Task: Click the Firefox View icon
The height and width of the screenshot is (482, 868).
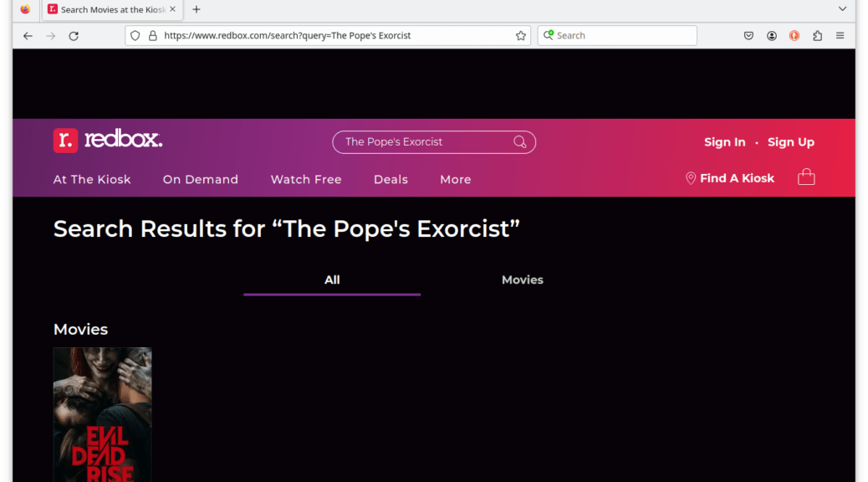Action: pos(25,9)
